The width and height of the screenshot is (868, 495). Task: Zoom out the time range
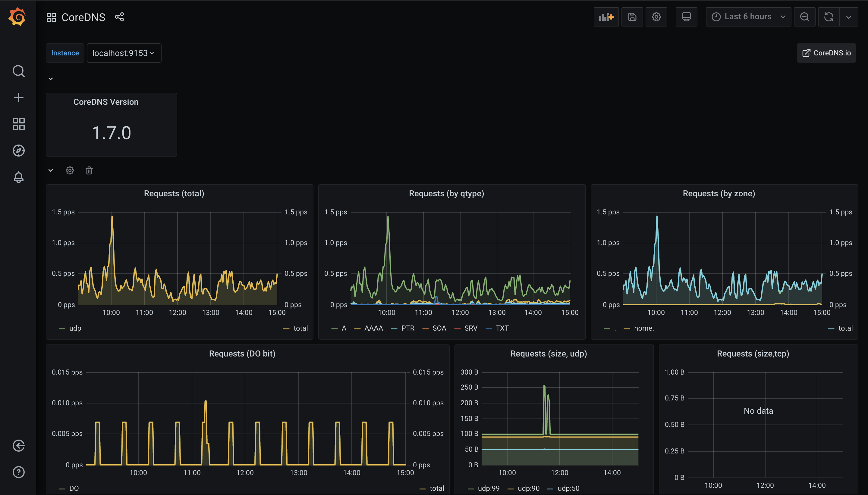[x=804, y=17]
